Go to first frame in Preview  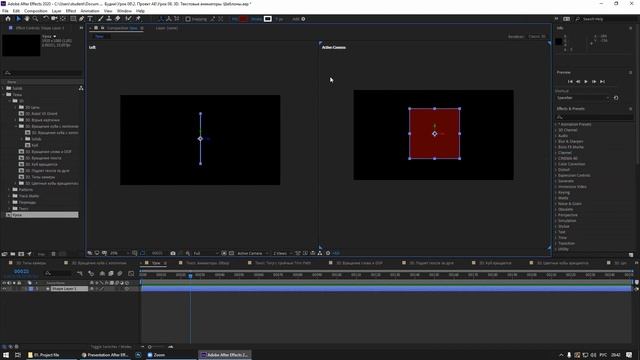tap(570, 82)
